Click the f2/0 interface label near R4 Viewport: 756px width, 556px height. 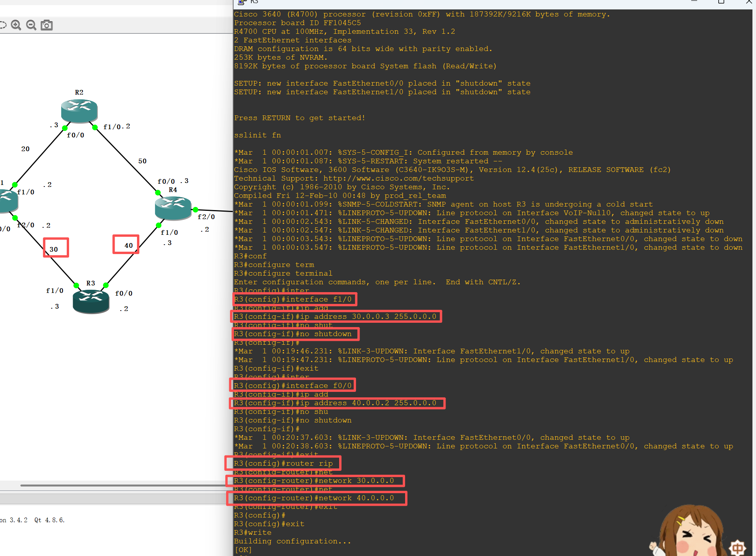[206, 217]
